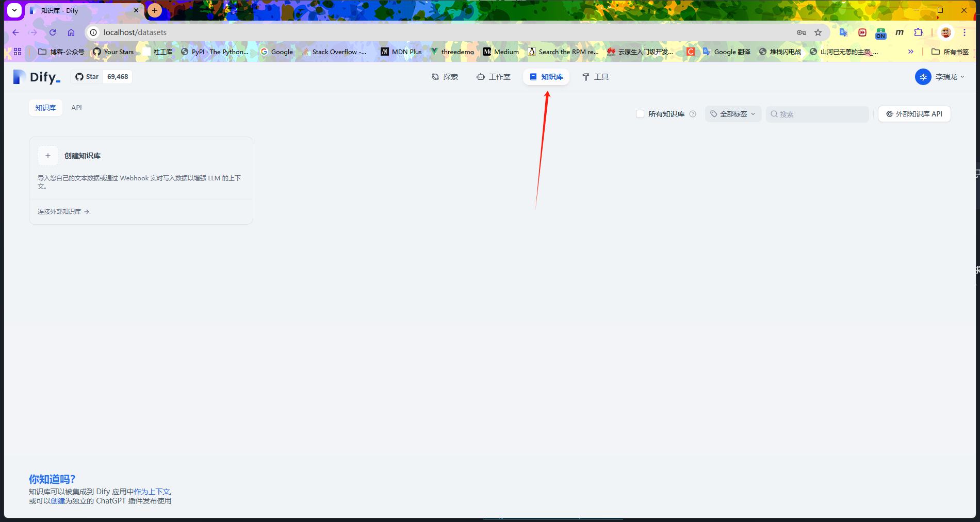Click the 创建 link in the tip text
The width and height of the screenshot is (980, 522).
58,501
